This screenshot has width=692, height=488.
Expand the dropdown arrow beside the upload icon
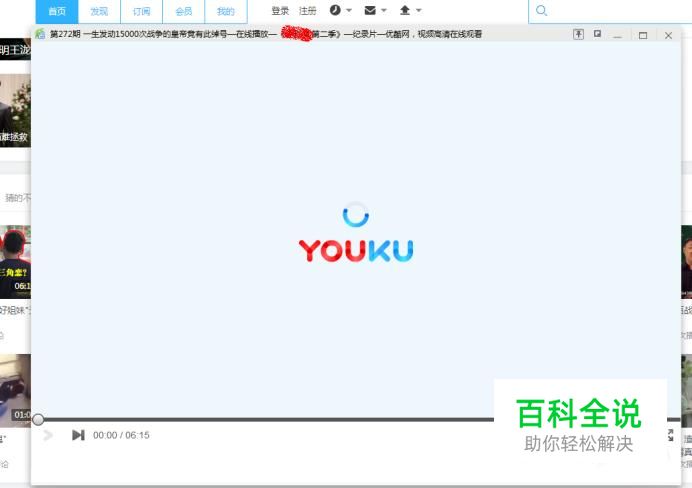tap(419, 10)
